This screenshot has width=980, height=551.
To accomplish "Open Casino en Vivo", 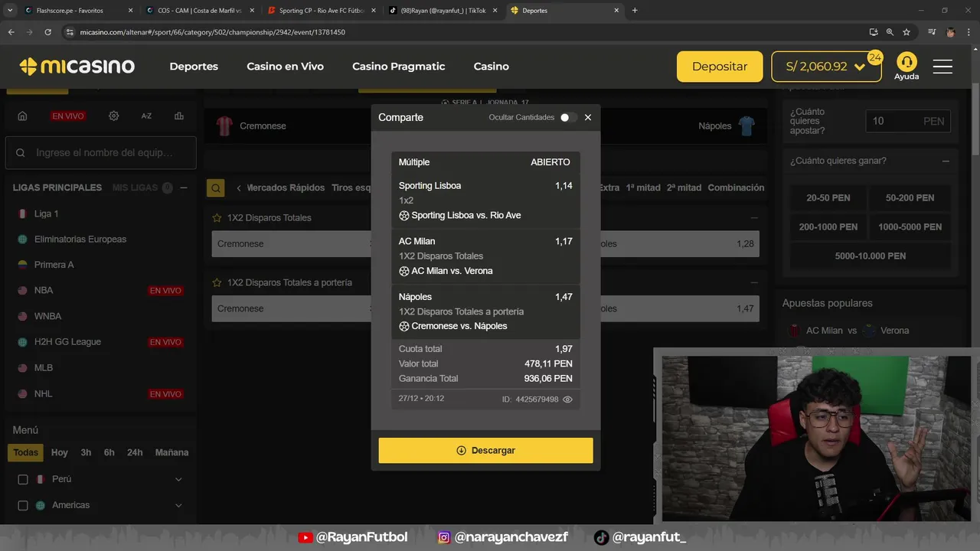I will click(285, 67).
